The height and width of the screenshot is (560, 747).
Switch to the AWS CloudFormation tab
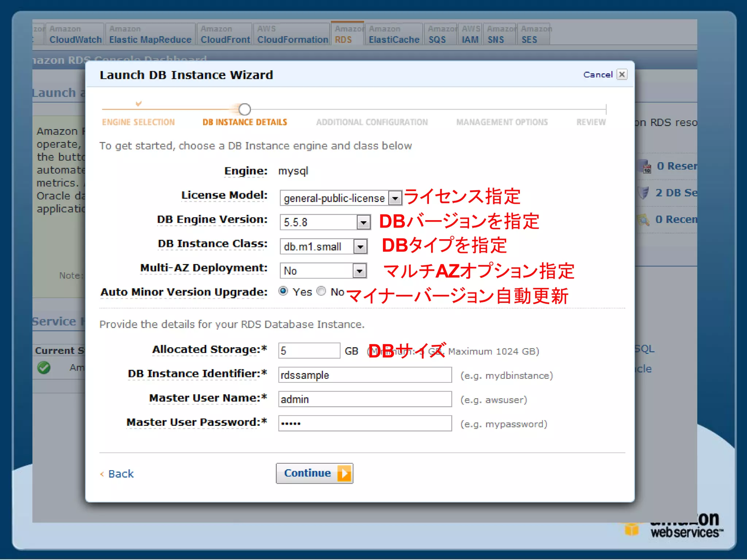(293, 34)
